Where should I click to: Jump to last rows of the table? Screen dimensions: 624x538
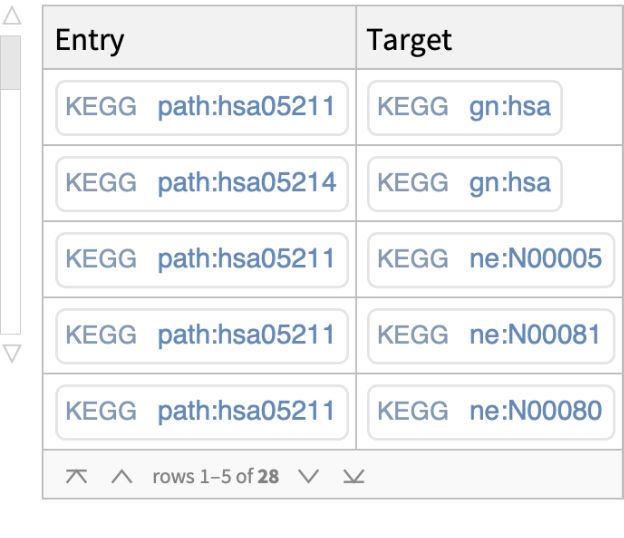click(353, 476)
